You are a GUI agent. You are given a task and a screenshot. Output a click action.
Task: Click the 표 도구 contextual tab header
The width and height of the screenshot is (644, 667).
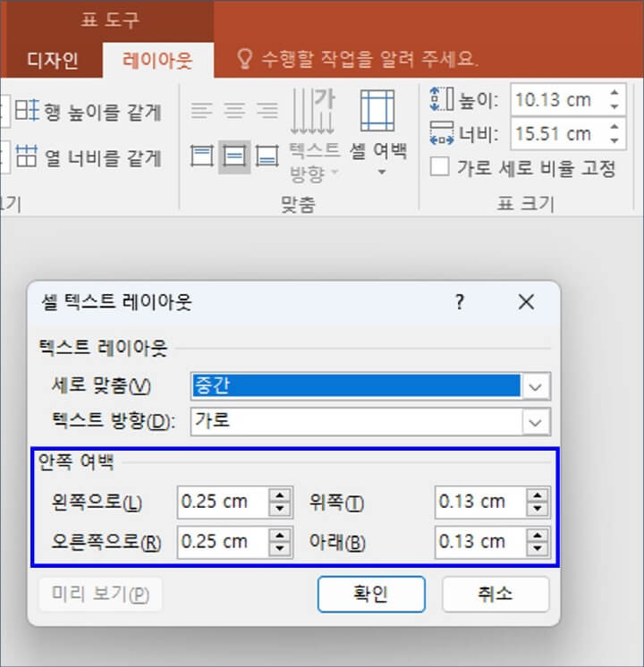(110, 20)
